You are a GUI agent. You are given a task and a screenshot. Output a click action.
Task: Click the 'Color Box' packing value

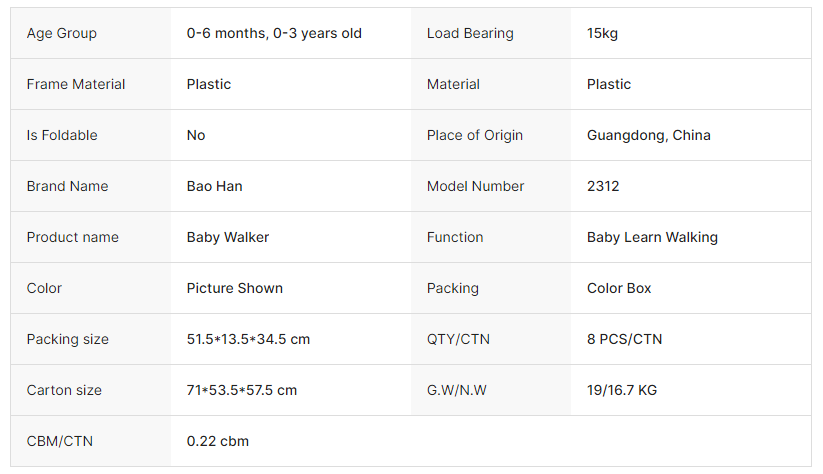(619, 288)
